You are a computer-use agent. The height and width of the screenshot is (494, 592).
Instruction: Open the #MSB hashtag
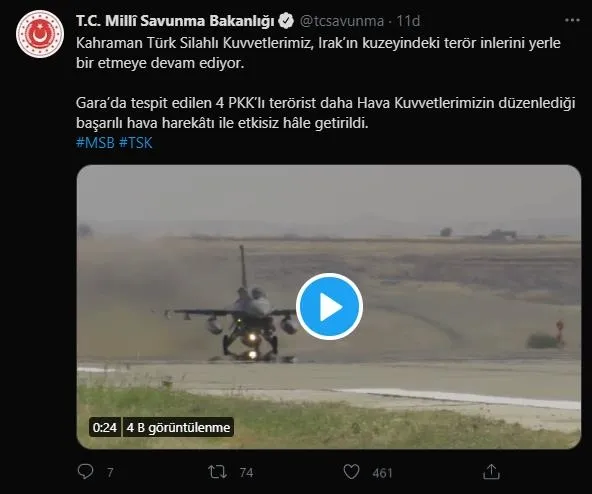coord(95,143)
